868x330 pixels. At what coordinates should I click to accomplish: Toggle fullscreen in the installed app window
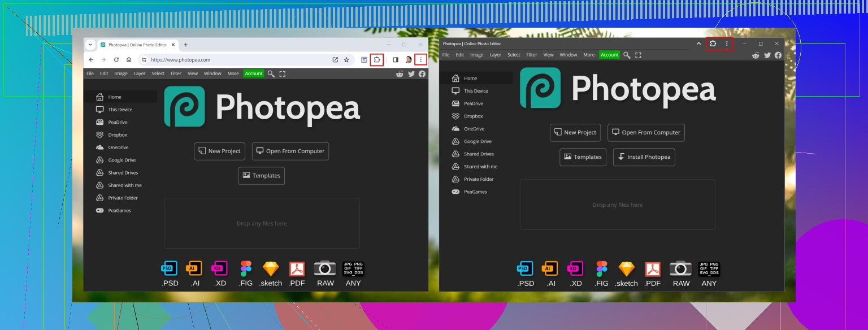[x=638, y=55]
